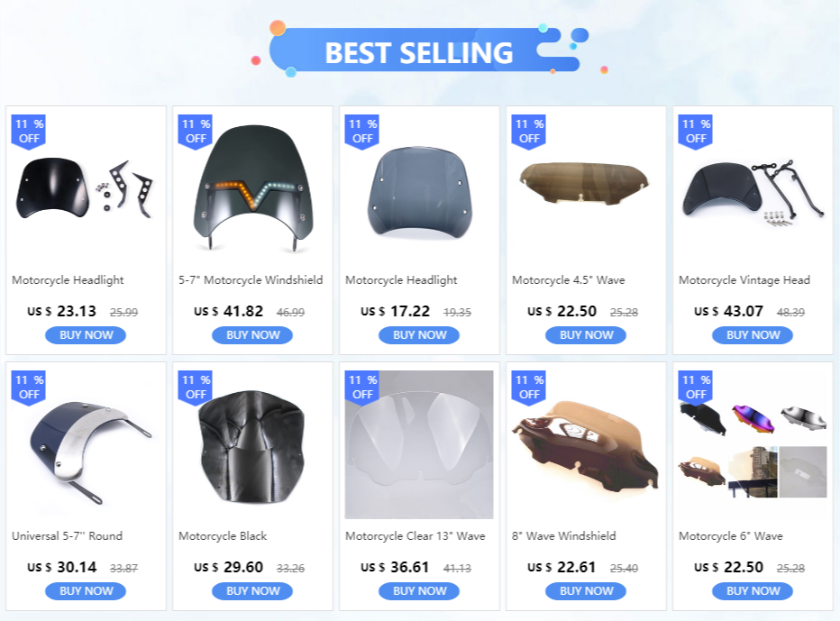Viewport: 840px width, 621px height.
Task: Click BUY NOW under the $23.13 headlight
Action: pyautogui.click(x=86, y=335)
